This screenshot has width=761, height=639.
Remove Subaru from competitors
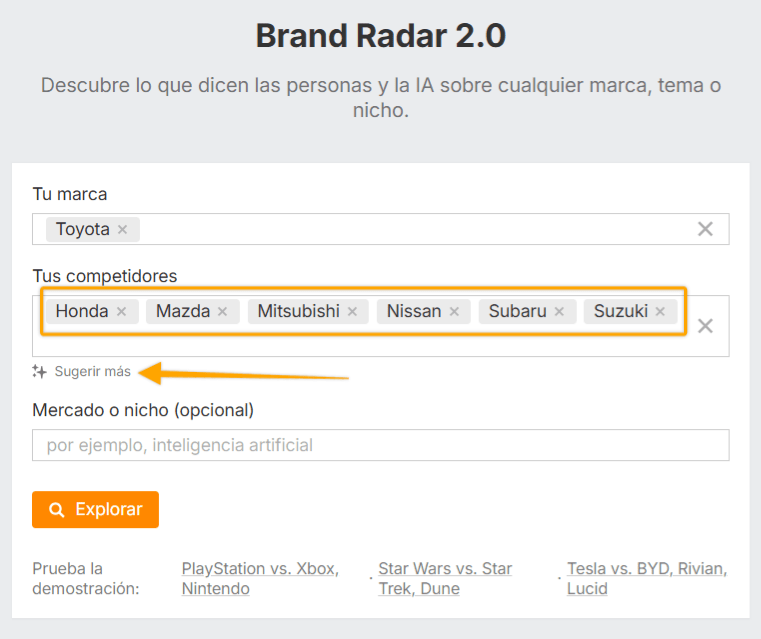point(559,311)
